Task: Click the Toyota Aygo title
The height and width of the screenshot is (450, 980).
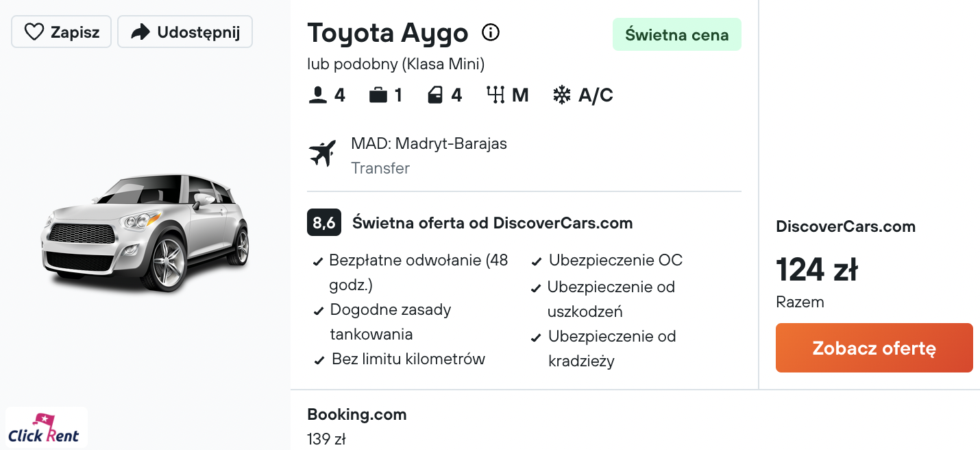Action: (x=388, y=32)
